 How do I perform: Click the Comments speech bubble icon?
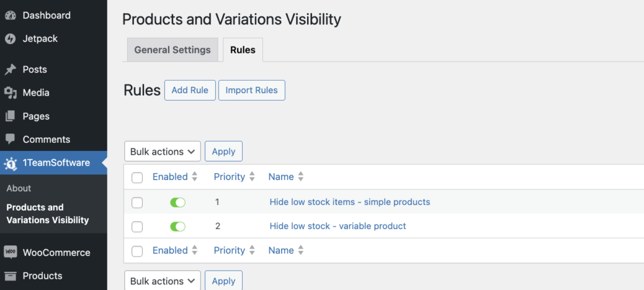(10, 140)
